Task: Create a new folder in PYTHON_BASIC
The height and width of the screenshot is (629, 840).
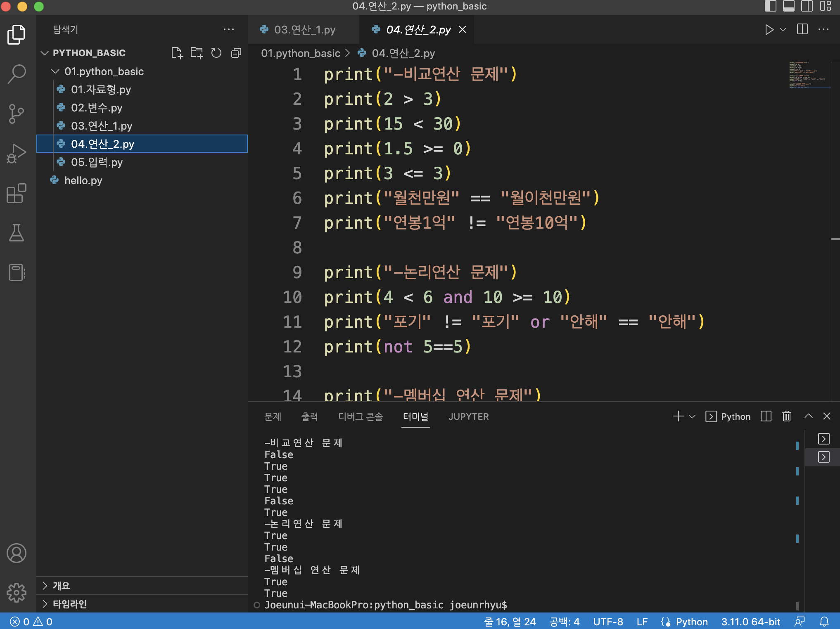Action: coord(197,53)
